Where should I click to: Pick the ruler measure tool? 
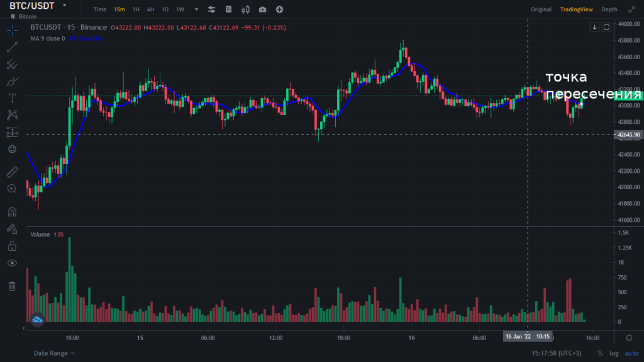pyautogui.click(x=12, y=172)
